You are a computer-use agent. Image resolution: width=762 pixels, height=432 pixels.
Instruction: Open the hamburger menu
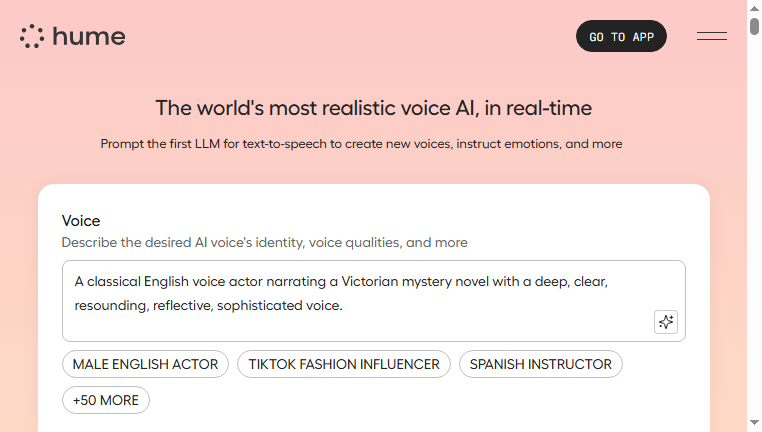pyautogui.click(x=711, y=36)
